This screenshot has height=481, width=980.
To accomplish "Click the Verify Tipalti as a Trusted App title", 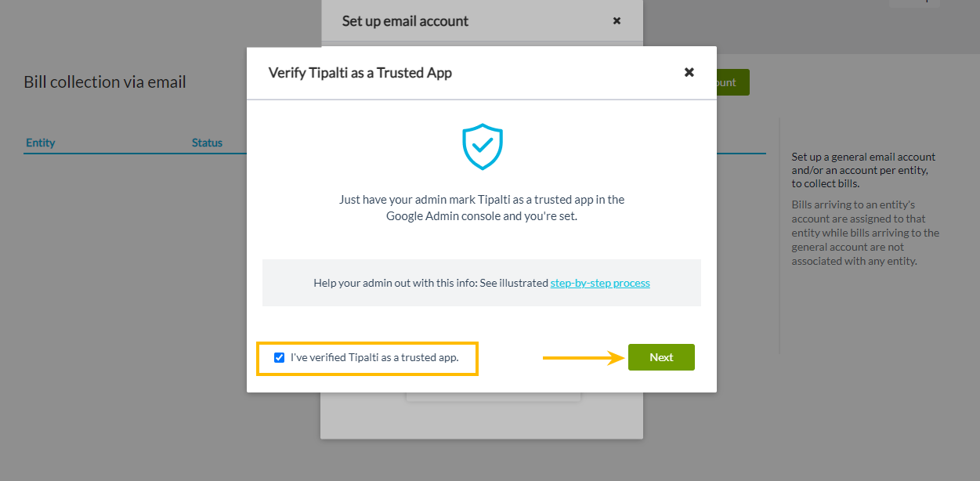I will click(x=360, y=73).
